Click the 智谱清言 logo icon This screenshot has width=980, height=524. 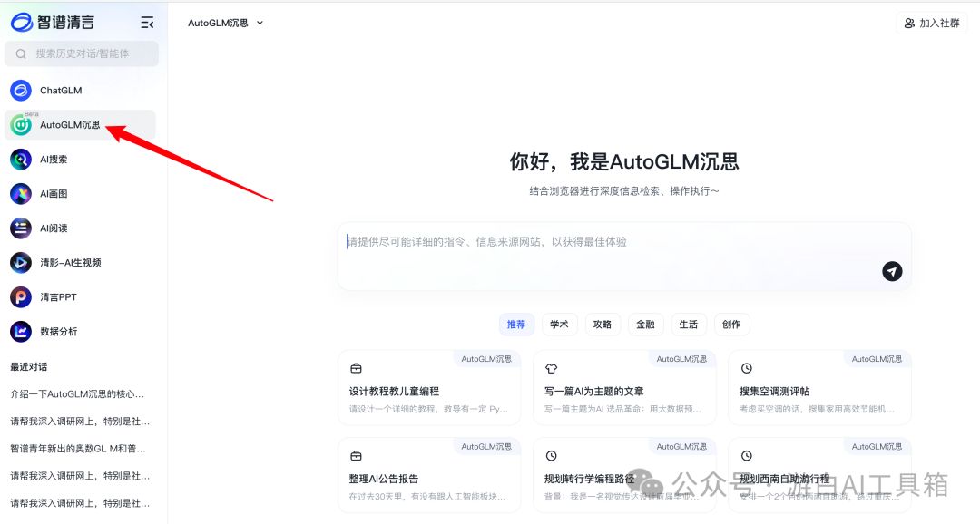point(21,23)
